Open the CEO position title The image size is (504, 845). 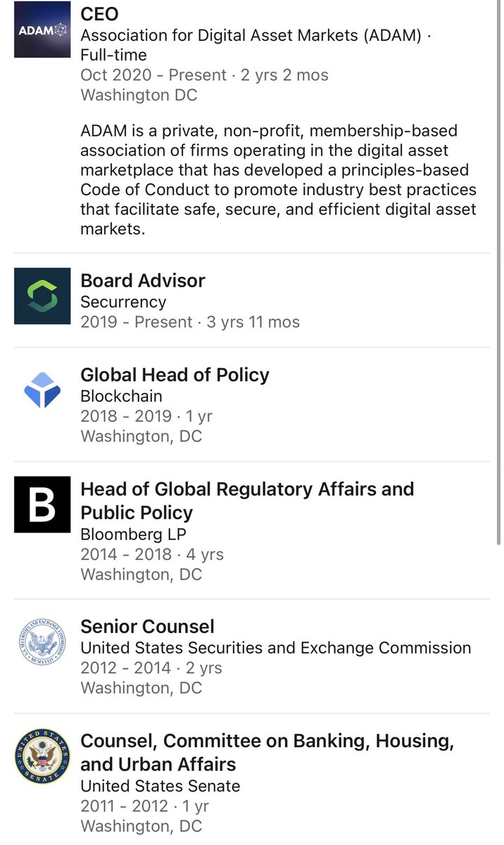pyautogui.click(x=100, y=13)
